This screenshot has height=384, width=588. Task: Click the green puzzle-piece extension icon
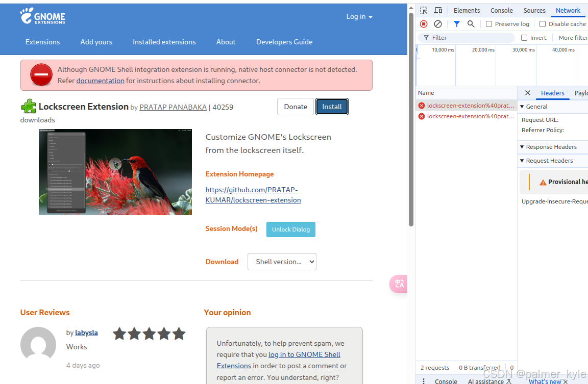point(28,107)
